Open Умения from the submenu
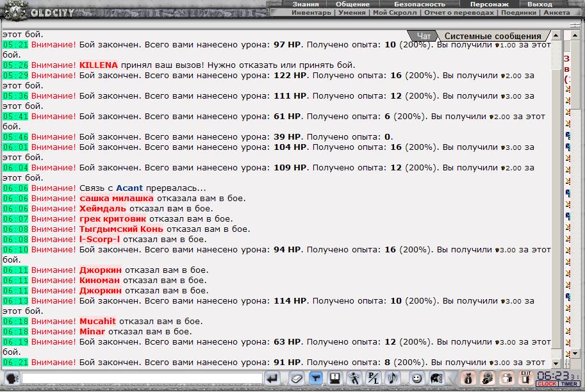Screen dimensions: 585x392 click(x=352, y=12)
